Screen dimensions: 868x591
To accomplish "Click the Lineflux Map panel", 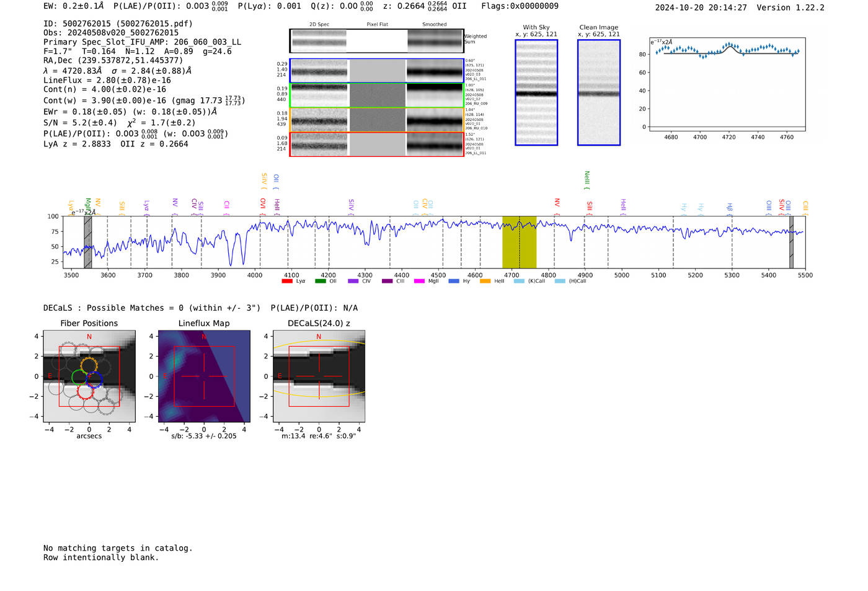I will [204, 376].
